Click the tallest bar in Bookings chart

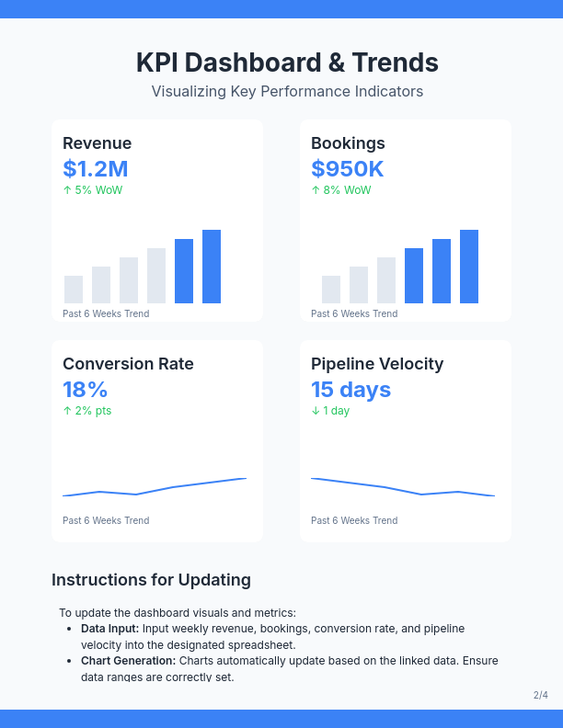(469, 267)
